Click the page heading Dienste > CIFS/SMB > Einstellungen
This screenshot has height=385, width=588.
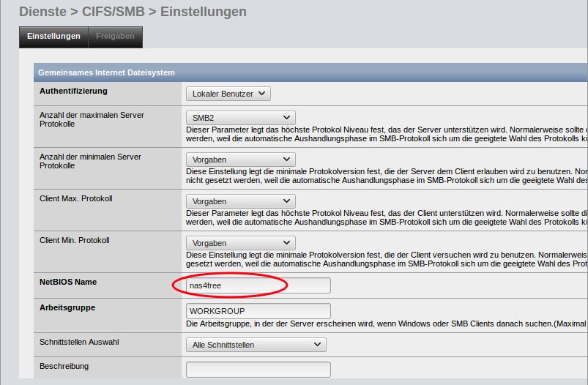click(x=133, y=12)
